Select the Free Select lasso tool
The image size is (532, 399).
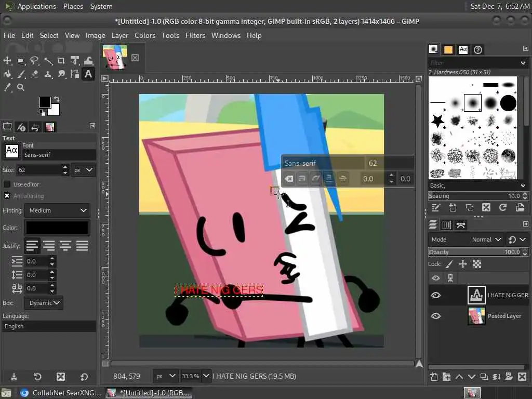point(34,61)
